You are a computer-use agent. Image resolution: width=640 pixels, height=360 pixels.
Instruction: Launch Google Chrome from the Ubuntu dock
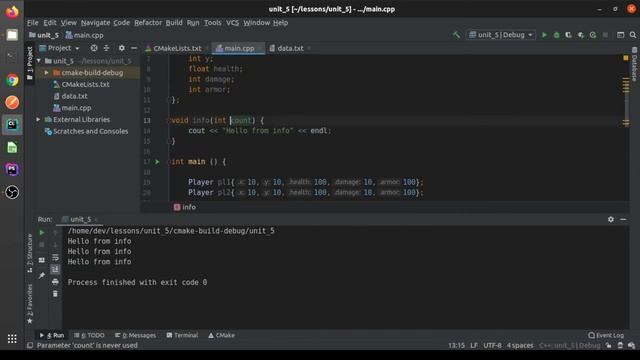[12, 80]
